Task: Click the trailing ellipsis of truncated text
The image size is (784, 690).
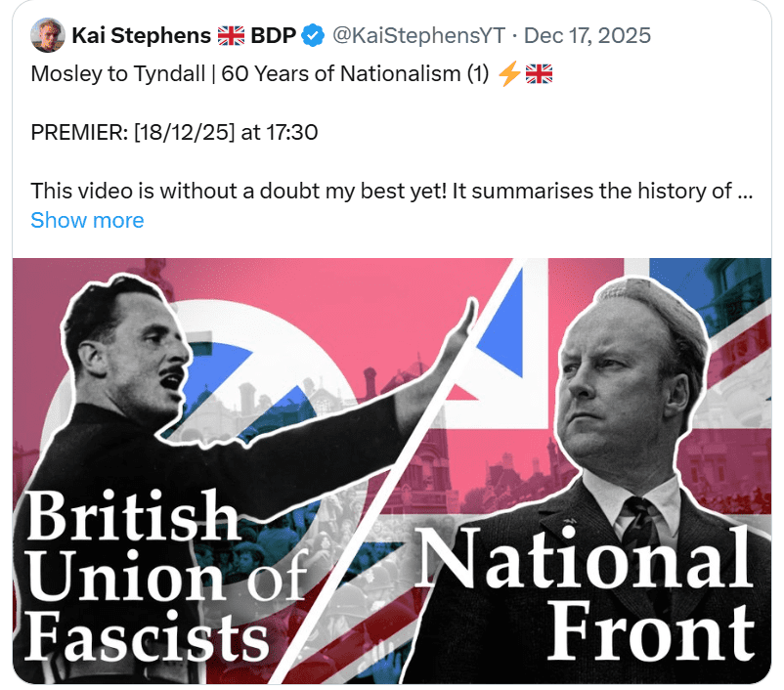Action: click(744, 191)
